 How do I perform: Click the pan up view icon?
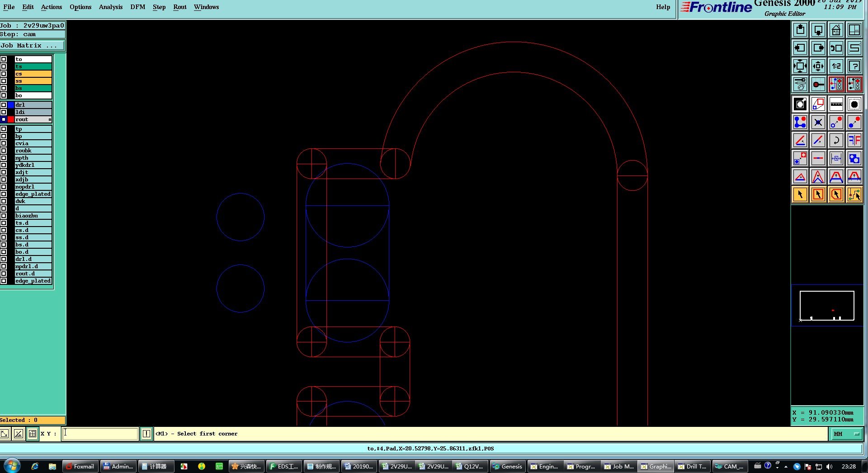(x=800, y=30)
